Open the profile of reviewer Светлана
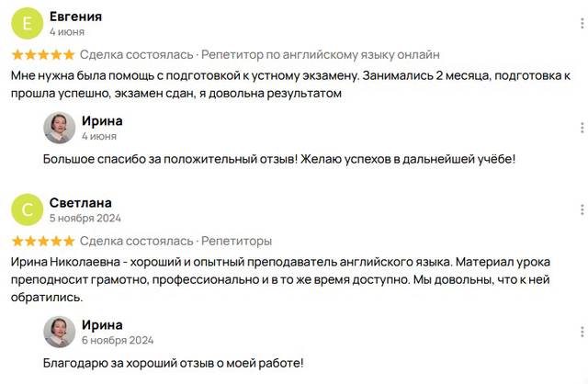This screenshot has height=384, width=588. (81, 202)
